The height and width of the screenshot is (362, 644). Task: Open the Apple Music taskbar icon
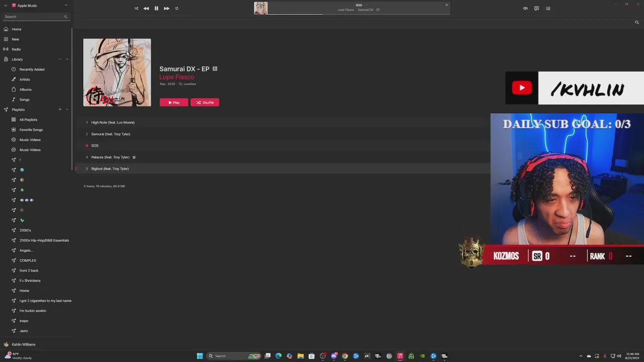(x=400, y=356)
